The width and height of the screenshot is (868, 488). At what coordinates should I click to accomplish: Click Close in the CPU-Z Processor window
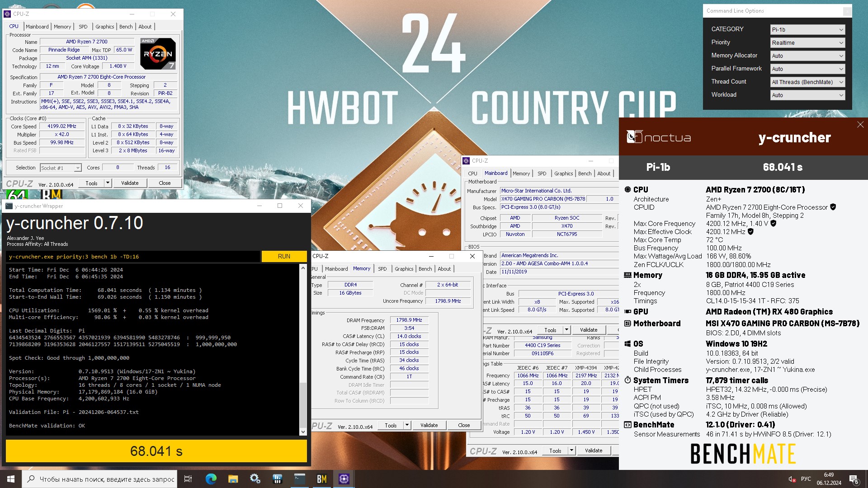pyautogui.click(x=165, y=183)
